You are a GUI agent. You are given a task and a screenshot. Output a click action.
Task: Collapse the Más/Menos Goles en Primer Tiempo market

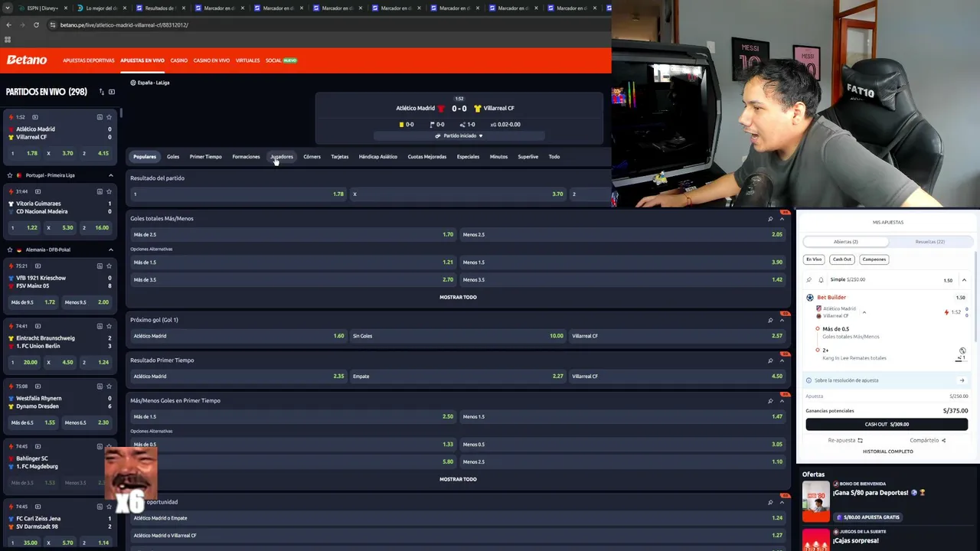pyautogui.click(x=782, y=401)
